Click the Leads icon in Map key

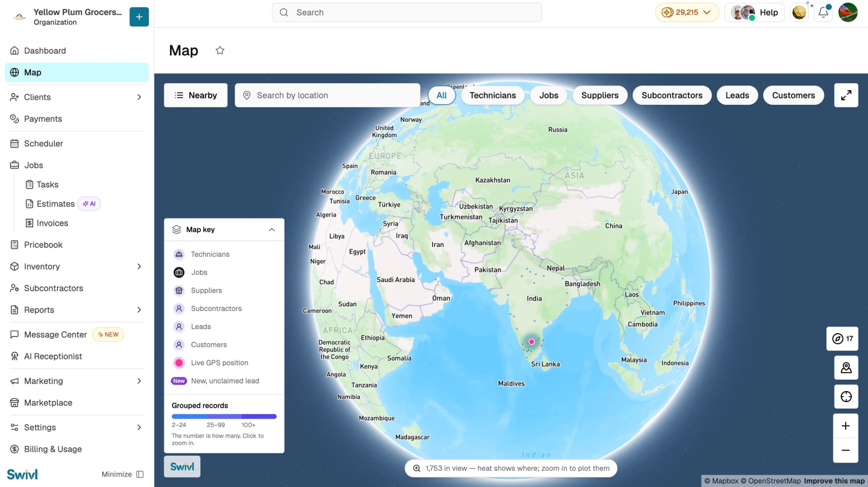[179, 326]
